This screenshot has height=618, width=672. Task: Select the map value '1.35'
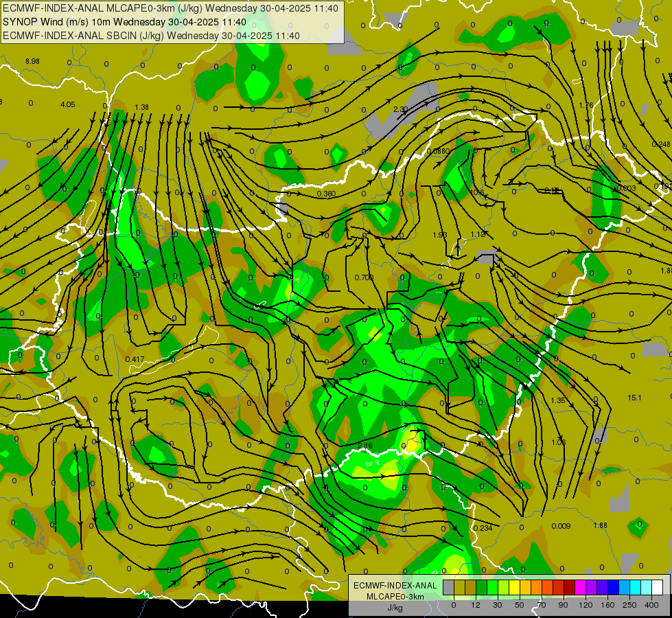click(x=558, y=400)
